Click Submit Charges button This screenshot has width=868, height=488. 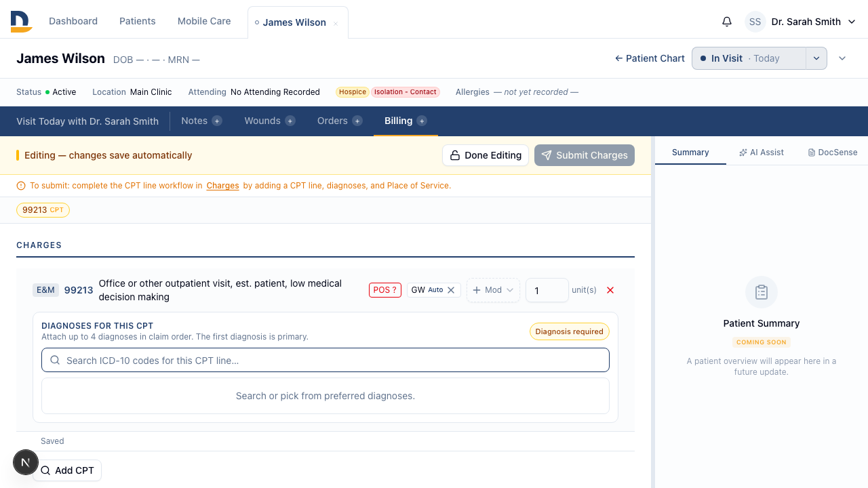585,155
